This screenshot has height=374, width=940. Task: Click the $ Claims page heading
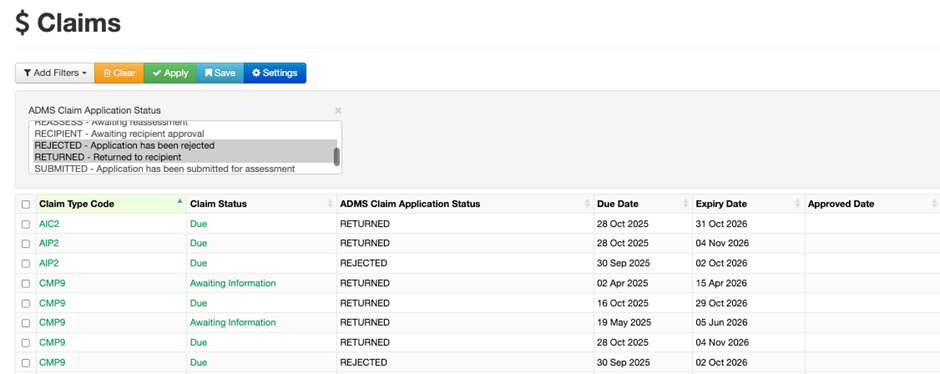(x=68, y=23)
